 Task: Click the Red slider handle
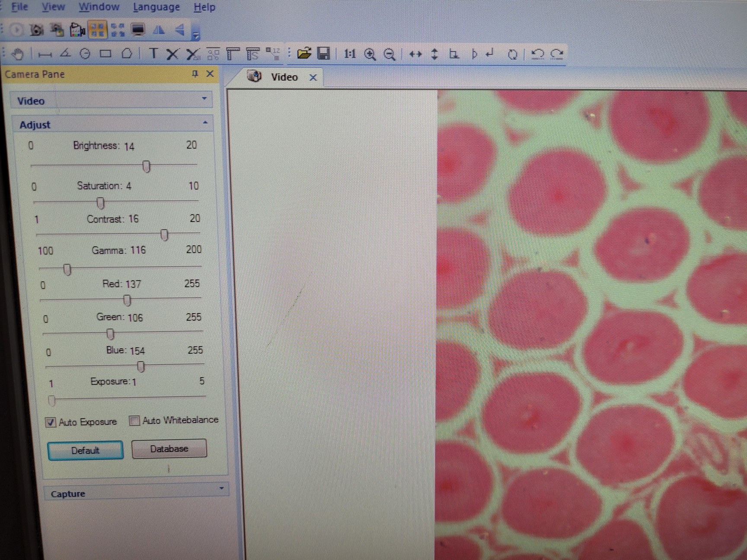tap(127, 300)
